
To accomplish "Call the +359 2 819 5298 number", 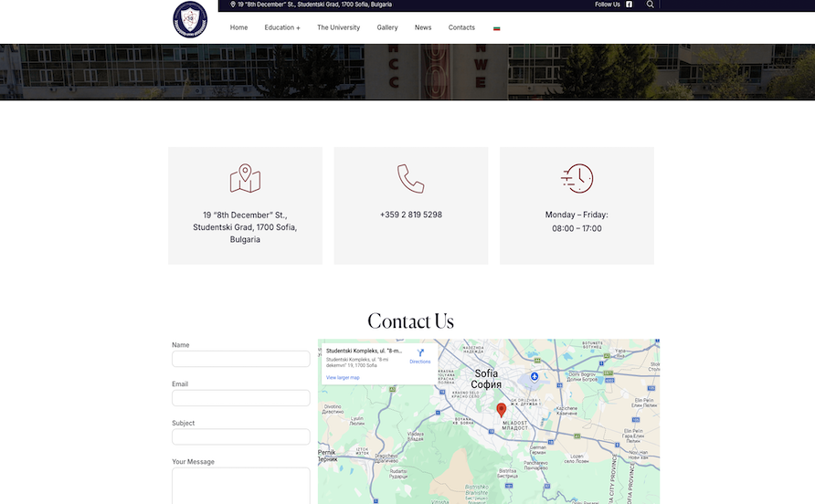I will coord(411,215).
